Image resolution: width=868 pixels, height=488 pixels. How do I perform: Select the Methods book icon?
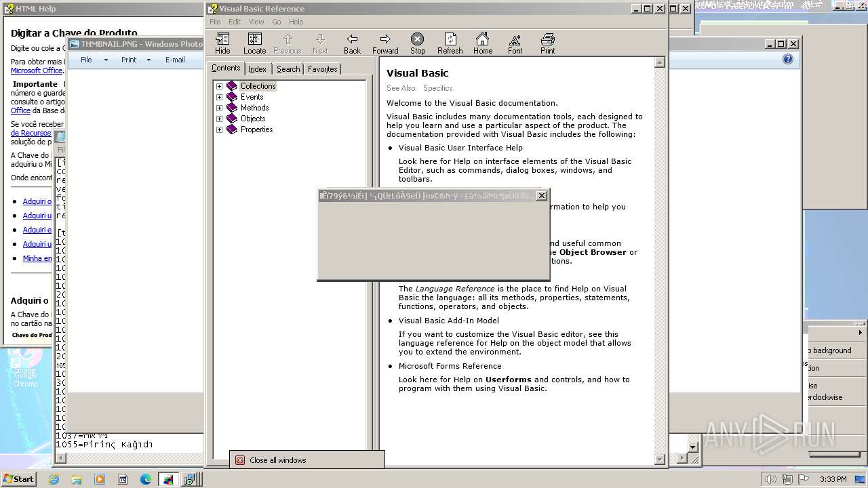pos(232,108)
